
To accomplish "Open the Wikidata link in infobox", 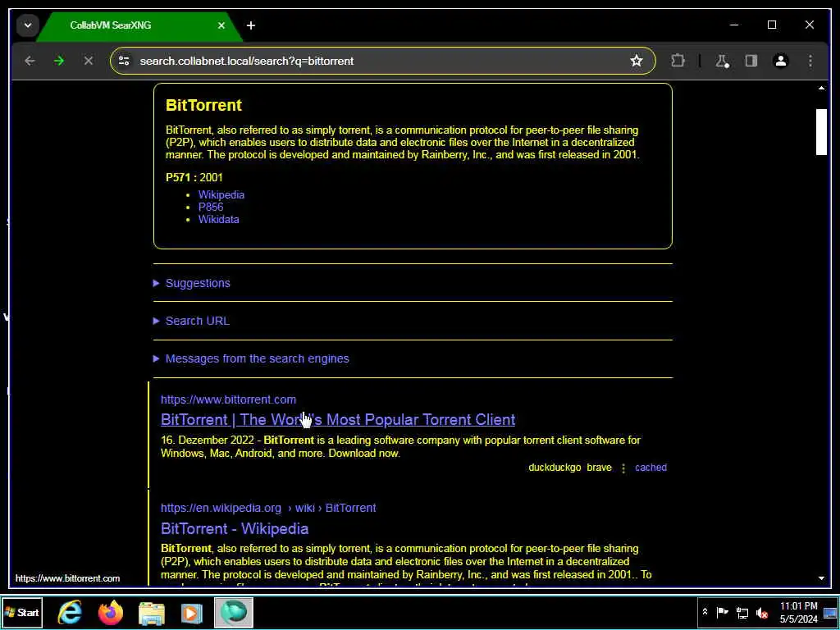I will click(x=218, y=220).
